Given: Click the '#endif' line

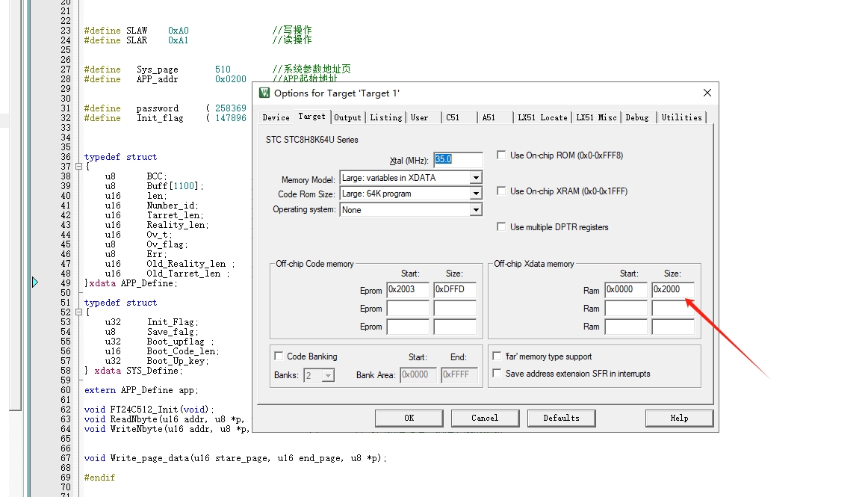Looking at the screenshot, I should [99, 478].
